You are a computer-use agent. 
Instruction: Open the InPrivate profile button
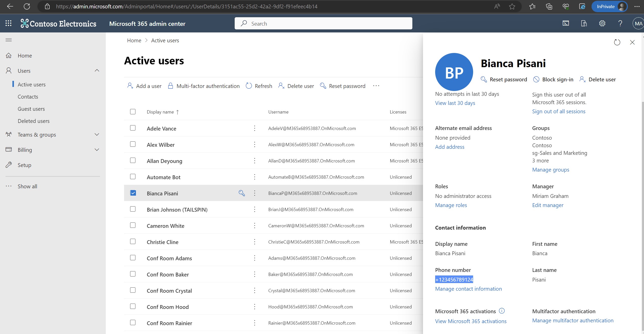(x=610, y=7)
